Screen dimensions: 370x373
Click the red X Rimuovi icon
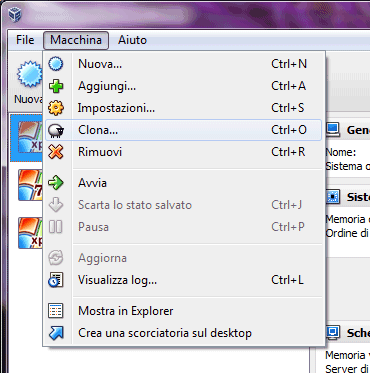(56, 152)
